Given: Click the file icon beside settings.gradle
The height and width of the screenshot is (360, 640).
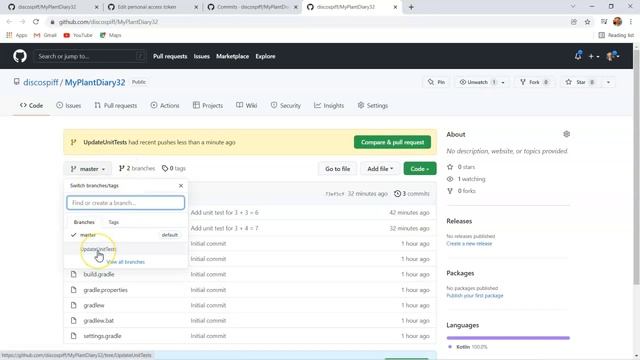Looking at the screenshot, I should pos(73,336).
